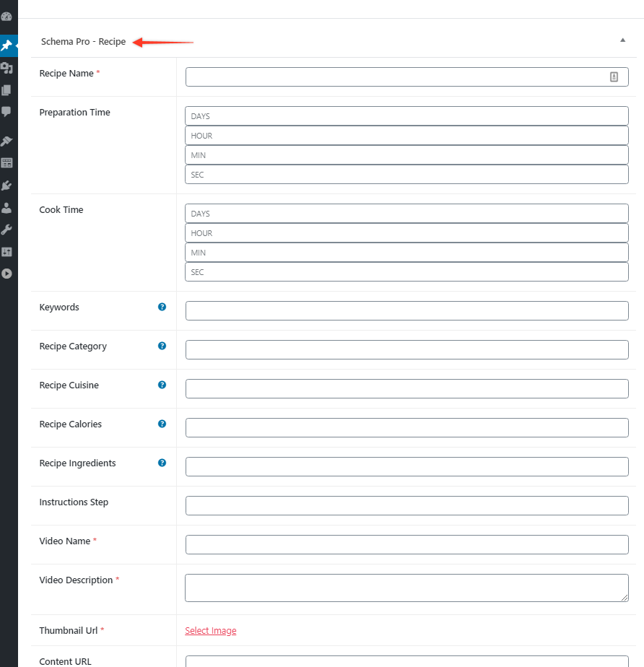Viewport: 644px width, 667px height.
Task: Focus the Preparation Time HOUR field
Action: tap(406, 136)
